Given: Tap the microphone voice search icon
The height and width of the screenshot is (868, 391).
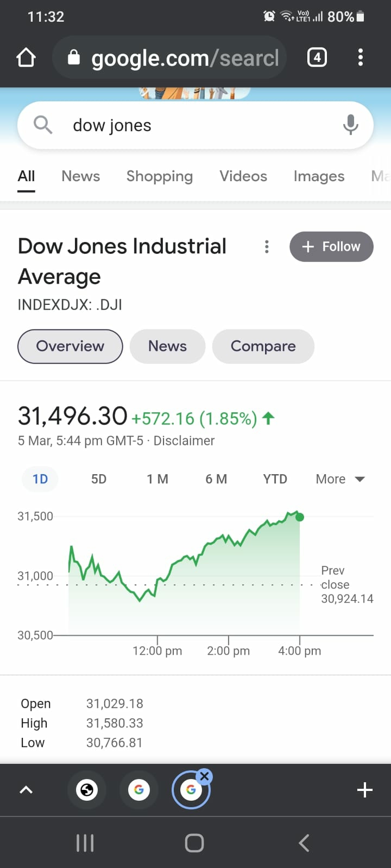Looking at the screenshot, I should tap(351, 125).
